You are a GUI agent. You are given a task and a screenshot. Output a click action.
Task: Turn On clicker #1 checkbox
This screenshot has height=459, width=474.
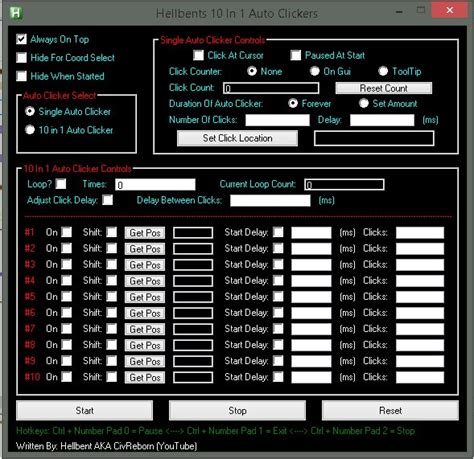point(67,232)
